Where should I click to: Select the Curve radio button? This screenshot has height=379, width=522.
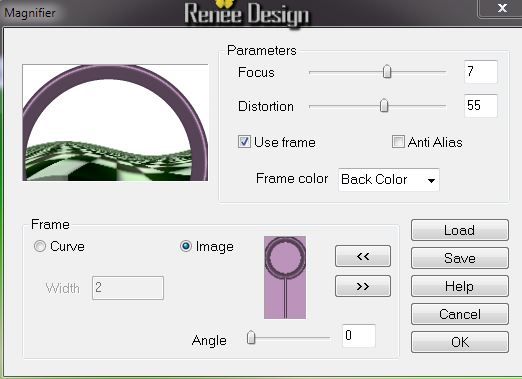tap(40, 246)
